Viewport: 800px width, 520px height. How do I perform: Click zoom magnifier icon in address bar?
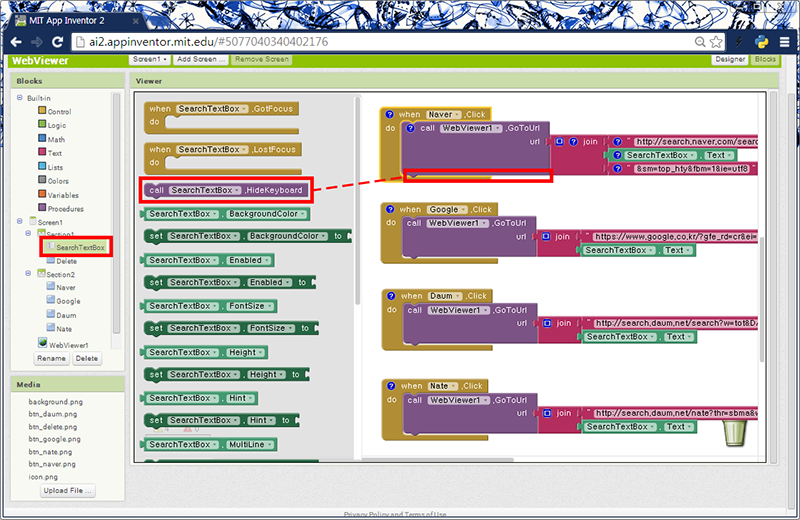[x=700, y=42]
